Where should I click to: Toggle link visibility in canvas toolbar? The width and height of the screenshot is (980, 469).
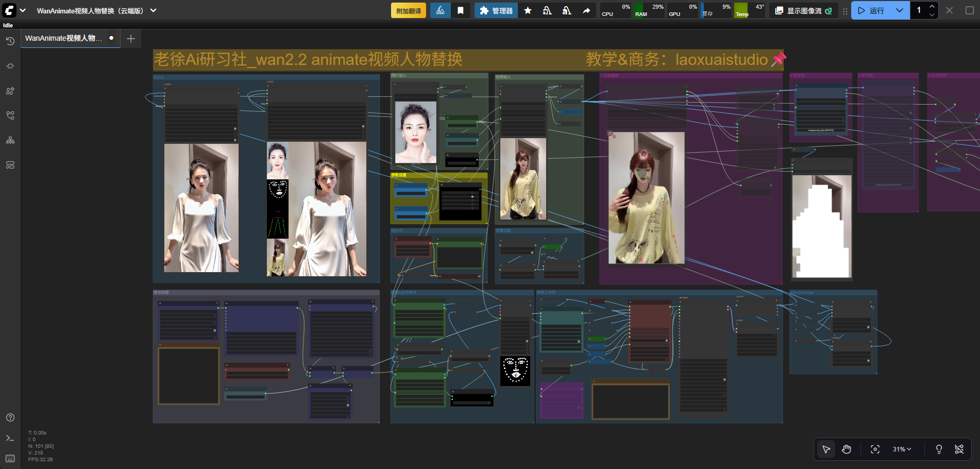(959, 449)
